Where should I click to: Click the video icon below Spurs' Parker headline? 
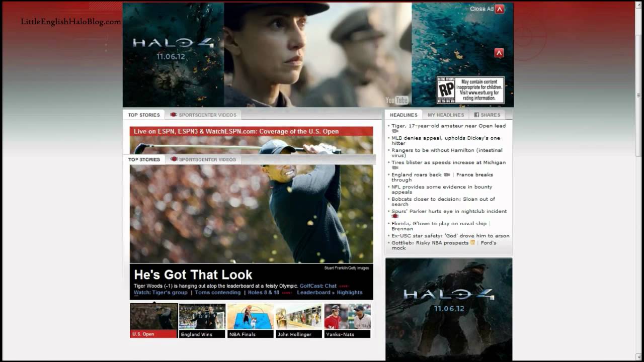click(395, 216)
